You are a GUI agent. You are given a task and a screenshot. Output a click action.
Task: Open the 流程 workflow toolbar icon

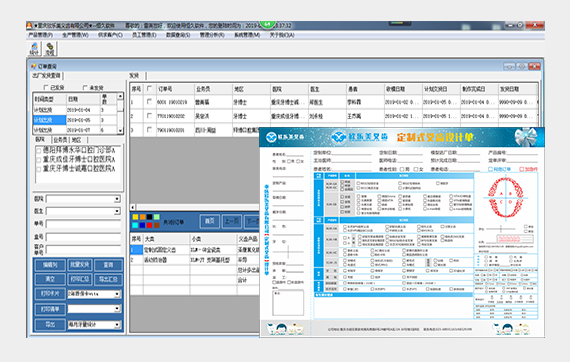click(x=50, y=49)
